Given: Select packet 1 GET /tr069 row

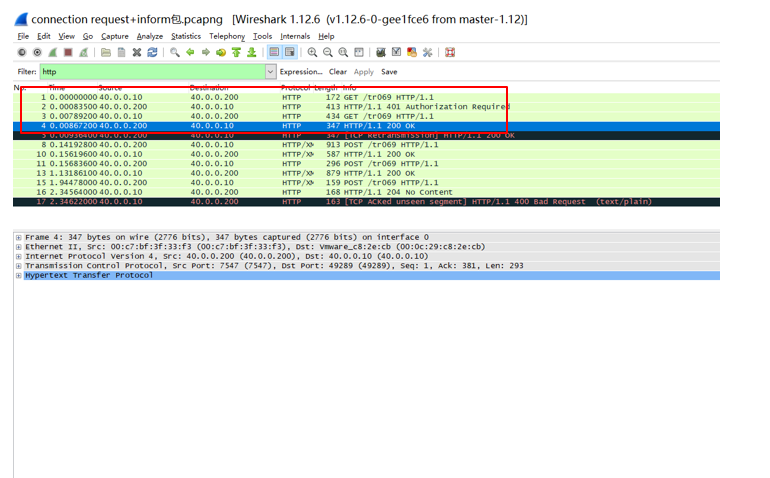Looking at the screenshot, I should coord(366,97).
